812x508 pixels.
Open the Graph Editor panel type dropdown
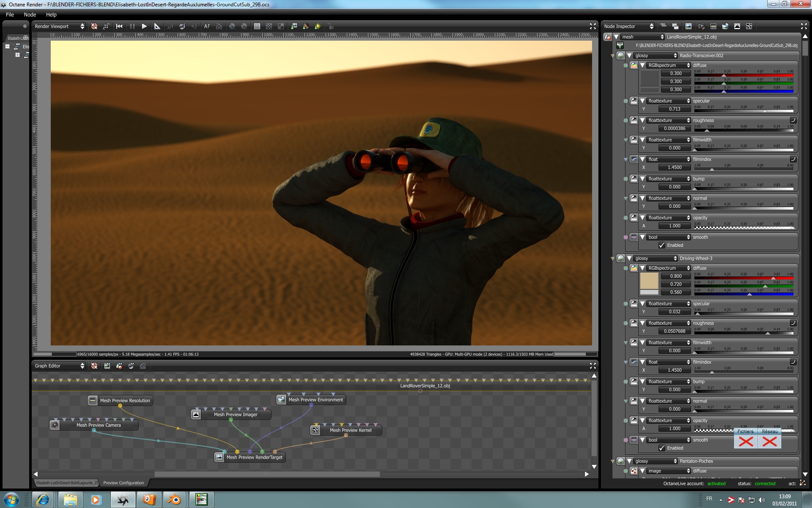59,366
